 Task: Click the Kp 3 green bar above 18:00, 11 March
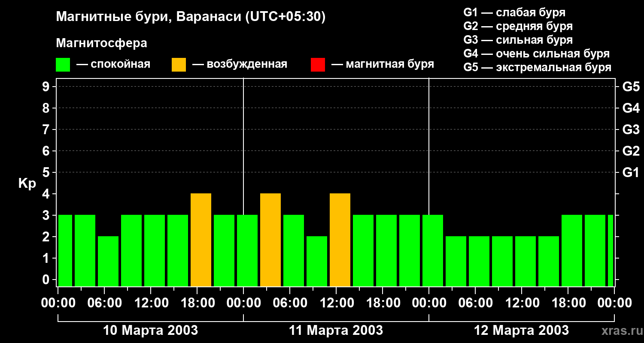(386, 251)
